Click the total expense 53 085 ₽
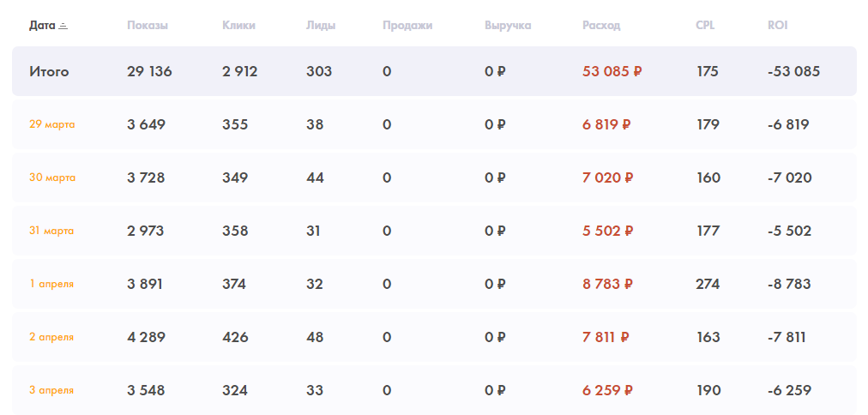 coord(612,72)
